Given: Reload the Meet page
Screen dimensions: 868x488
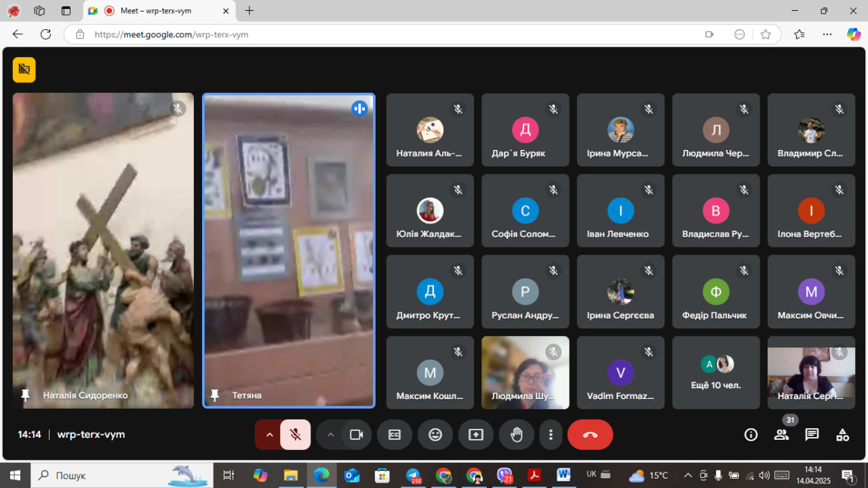Looking at the screenshot, I should [45, 34].
